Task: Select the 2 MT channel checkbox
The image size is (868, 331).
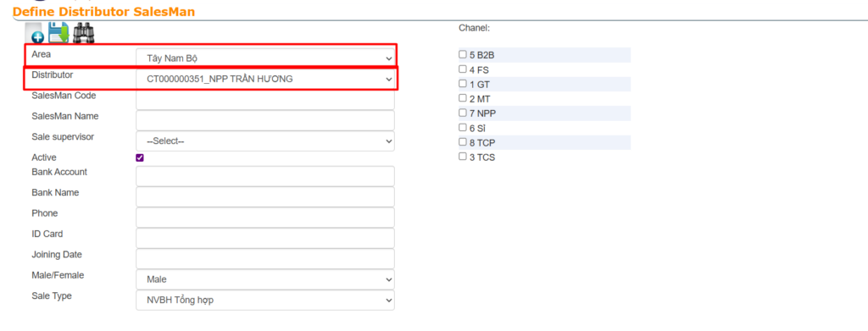Action: click(x=463, y=98)
